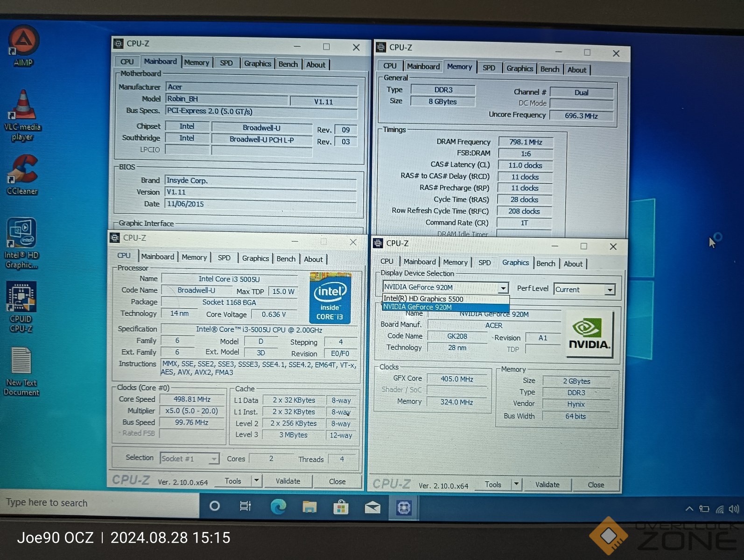Open Microsoft Store taskbar icon
The width and height of the screenshot is (744, 560).
[x=341, y=507]
